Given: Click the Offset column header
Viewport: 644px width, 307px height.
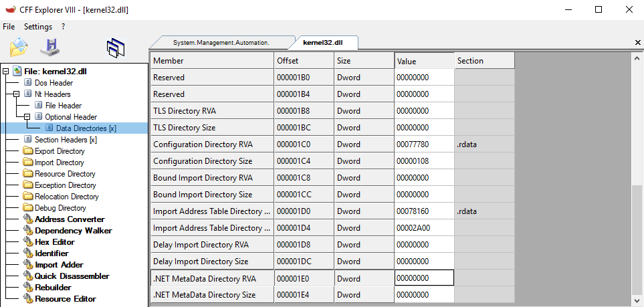Looking at the screenshot, I should 304,60.
